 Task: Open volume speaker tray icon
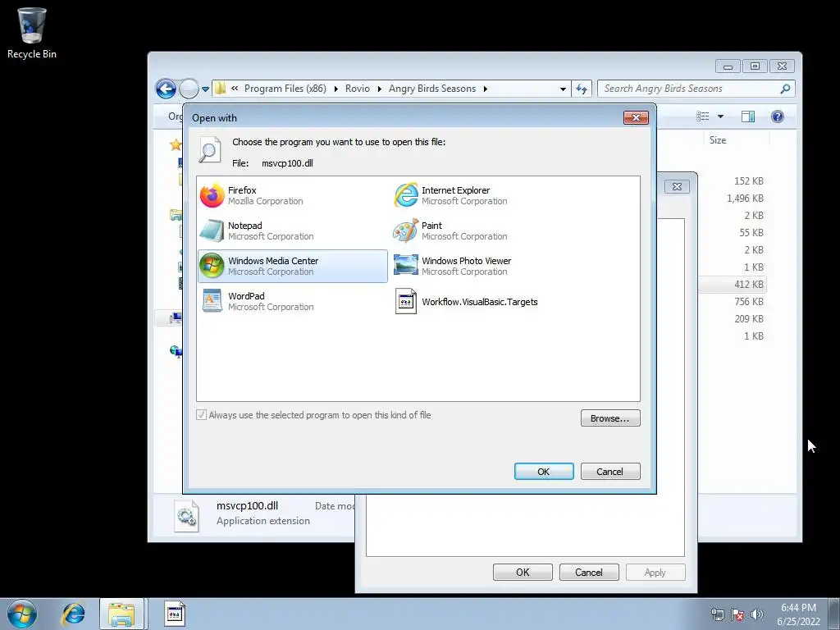[756, 614]
